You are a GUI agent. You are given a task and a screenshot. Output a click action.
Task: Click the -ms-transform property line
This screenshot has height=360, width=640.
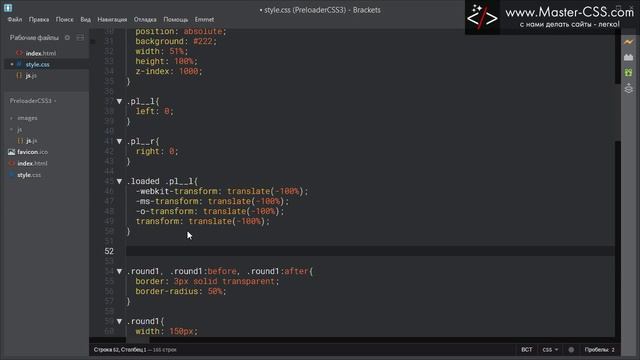click(212, 201)
